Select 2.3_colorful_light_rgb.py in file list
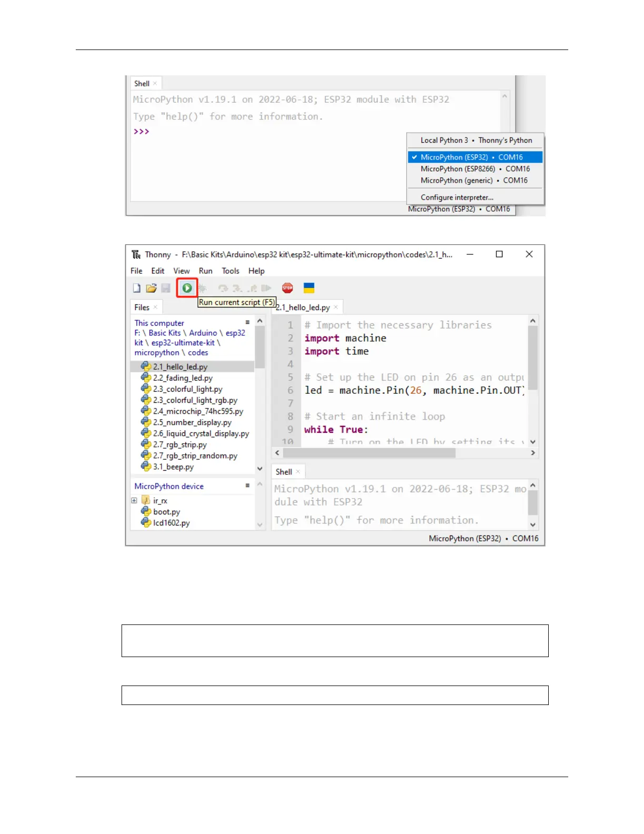This screenshot has height=834, width=644. coord(189,400)
